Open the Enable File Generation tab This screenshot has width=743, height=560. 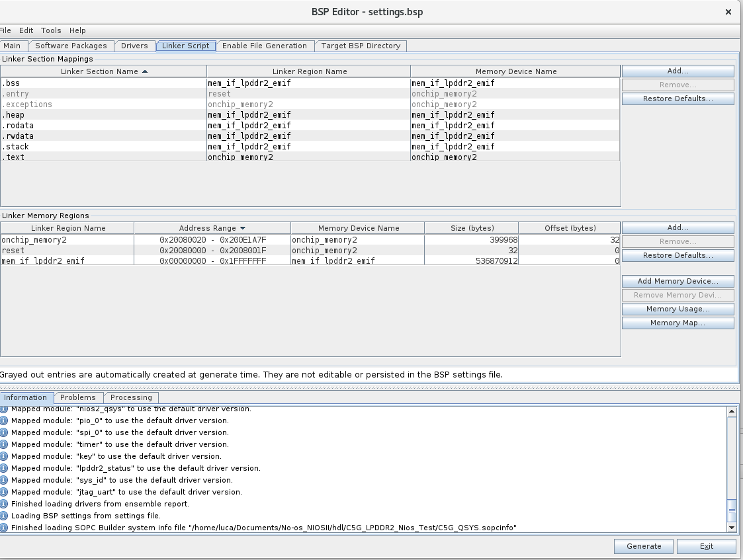pyautogui.click(x=265, y=46)
